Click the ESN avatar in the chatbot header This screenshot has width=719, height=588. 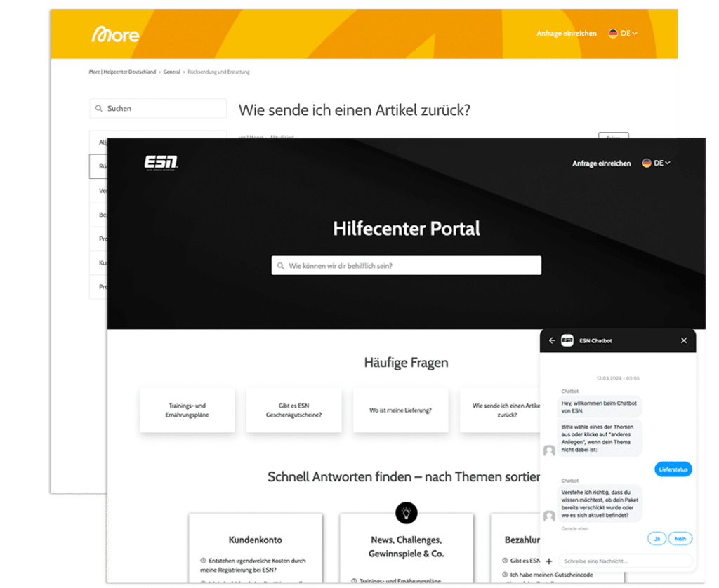coord(567,340)
